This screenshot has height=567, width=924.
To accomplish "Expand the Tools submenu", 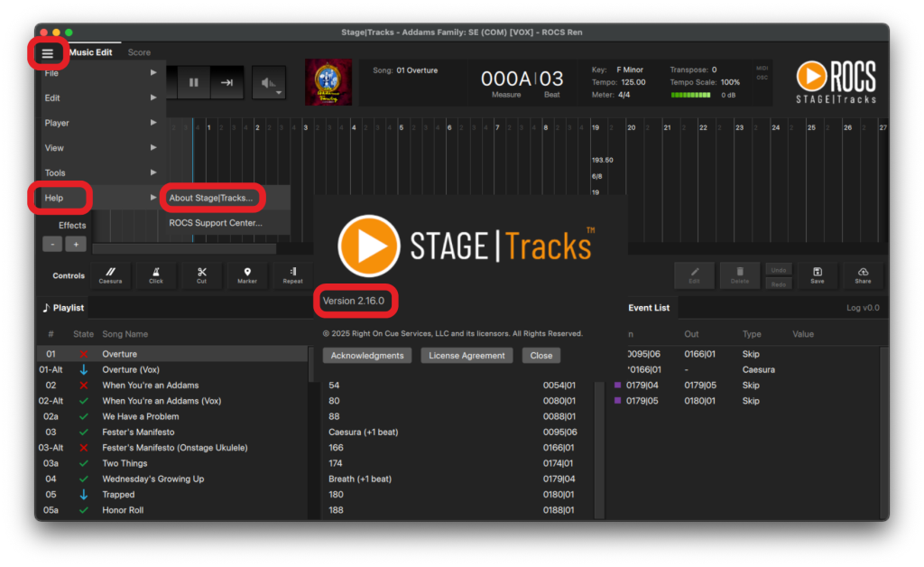I will [x=99, y=172].
